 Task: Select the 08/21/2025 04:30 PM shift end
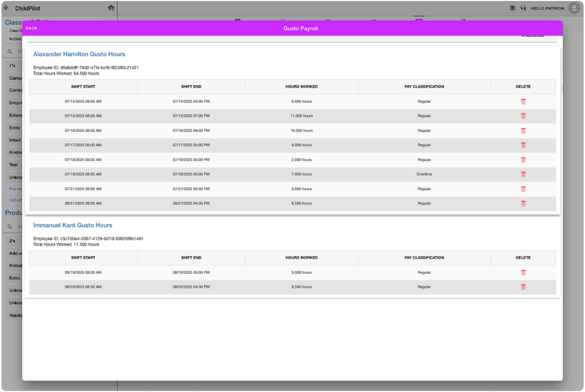coord(191,204)
